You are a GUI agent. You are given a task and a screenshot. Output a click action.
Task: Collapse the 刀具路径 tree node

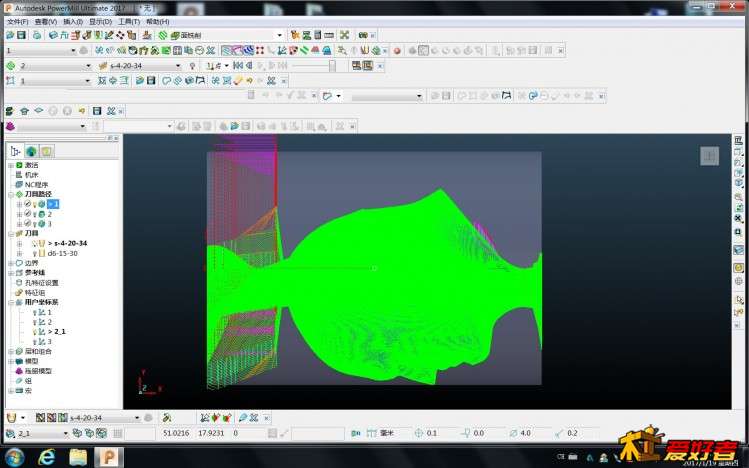11,194
